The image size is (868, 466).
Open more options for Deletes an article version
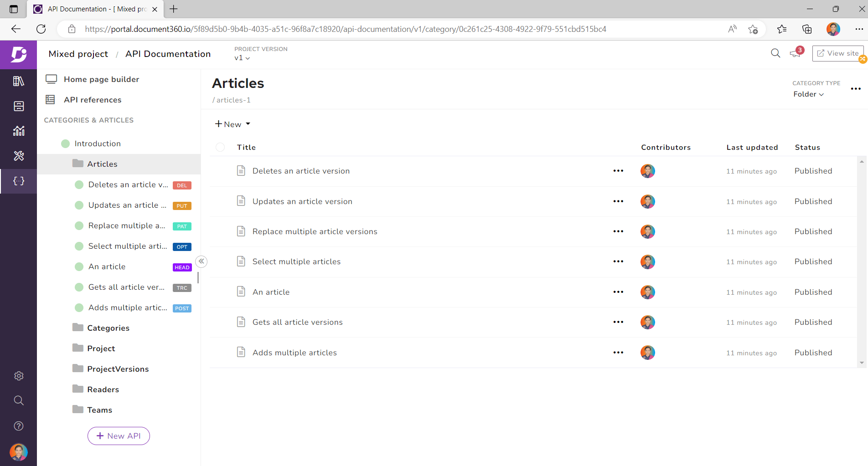(x=618, y=171)
